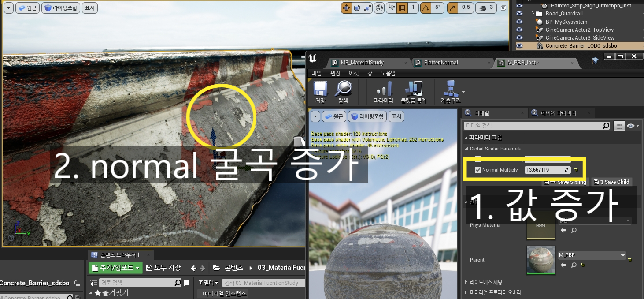Open scale snap 0.5 value dropdown
644x299 pixels.
tap(466, 8)
